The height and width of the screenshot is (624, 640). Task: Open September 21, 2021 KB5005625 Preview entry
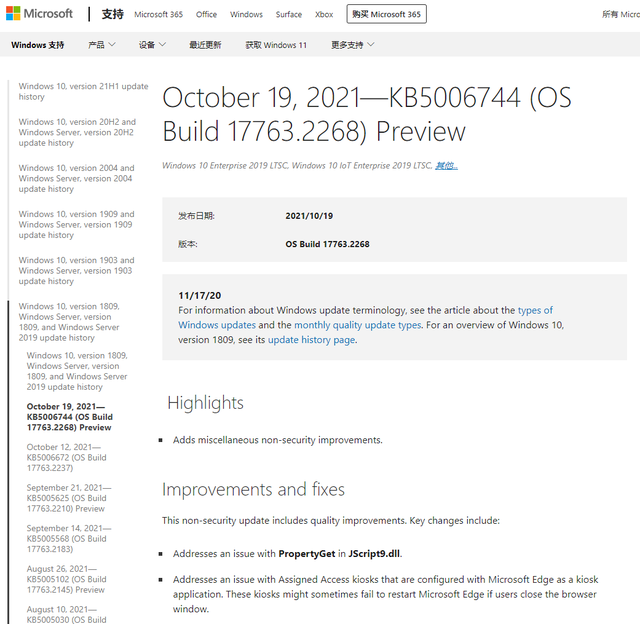click(x=69, y=498)
